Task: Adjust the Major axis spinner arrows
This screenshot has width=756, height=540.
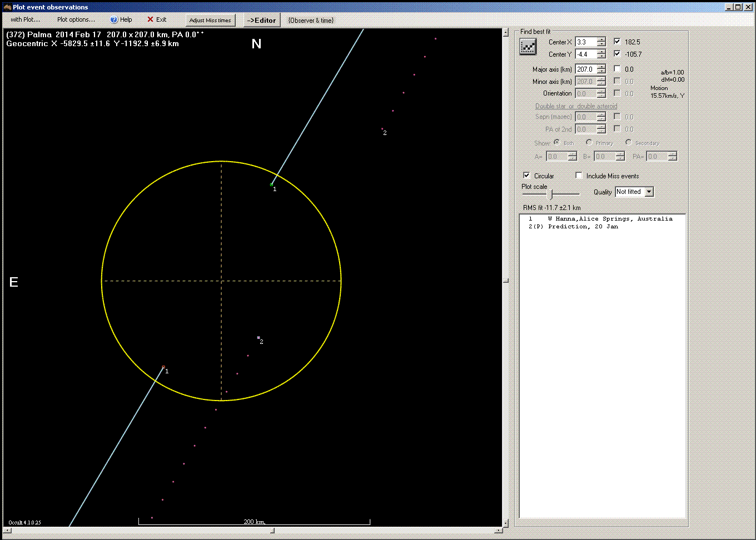Action: pyautogui.click(x=601, y=69)
